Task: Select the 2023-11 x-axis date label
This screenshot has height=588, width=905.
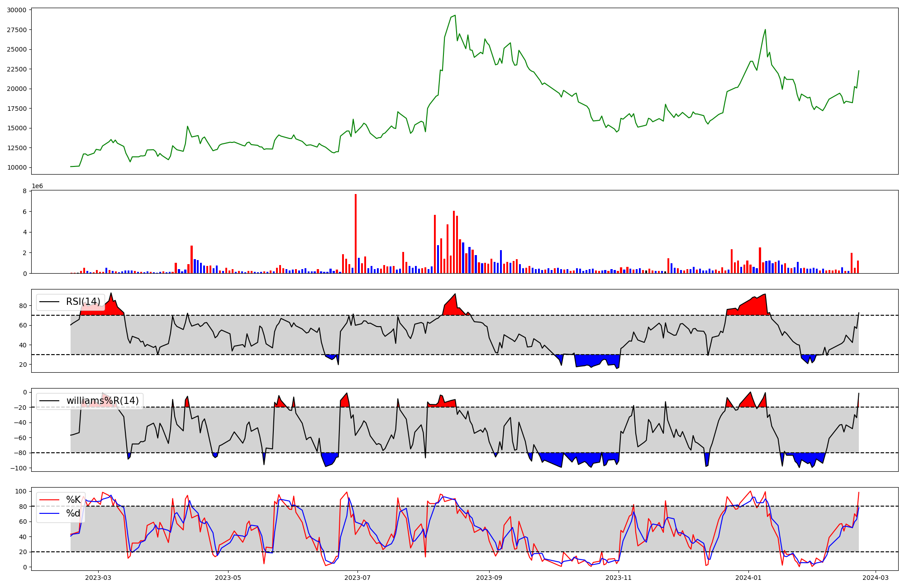Action: 619,578
